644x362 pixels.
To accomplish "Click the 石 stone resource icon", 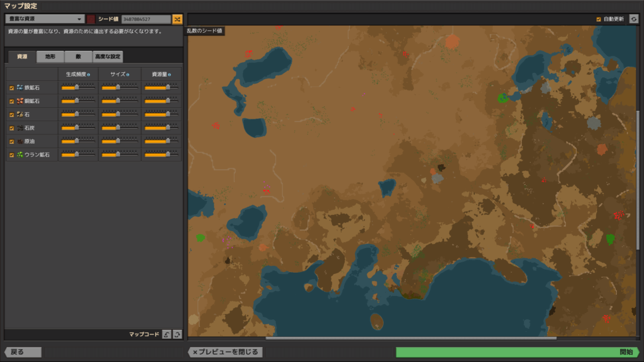I will pos(19,114).
